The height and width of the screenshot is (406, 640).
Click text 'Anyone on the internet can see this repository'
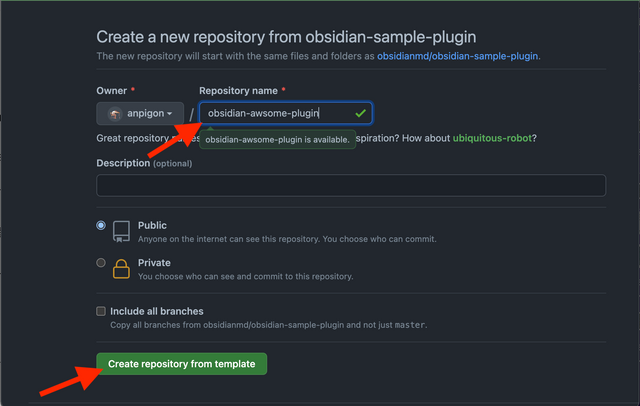point(229,239)
